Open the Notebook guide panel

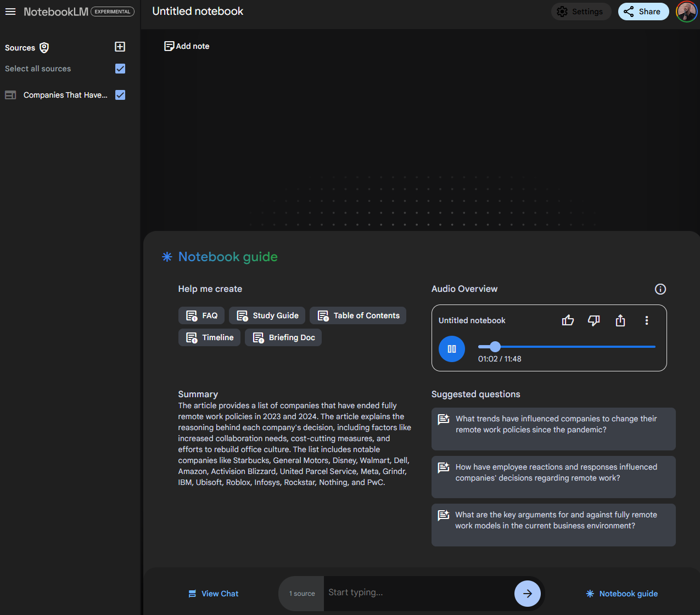[621, 594]
